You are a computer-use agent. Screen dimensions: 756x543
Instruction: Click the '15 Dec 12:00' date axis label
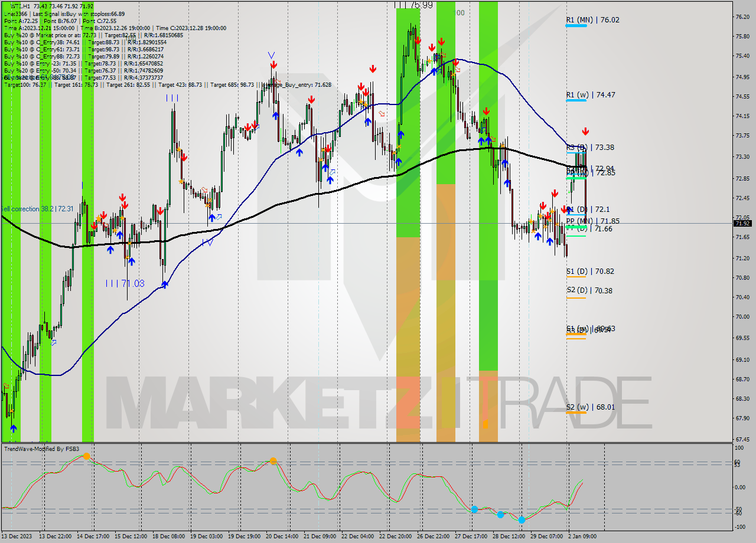(x=132, y=537)
